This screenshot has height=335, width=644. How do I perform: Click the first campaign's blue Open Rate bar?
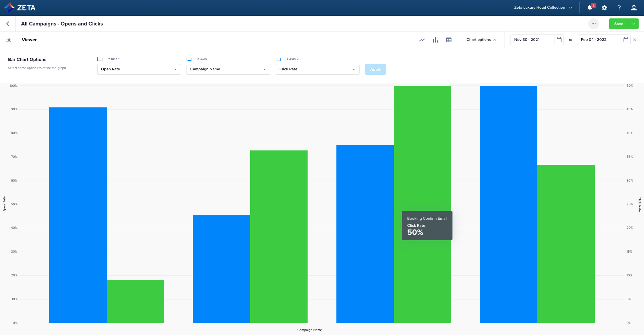pos(78,215)
